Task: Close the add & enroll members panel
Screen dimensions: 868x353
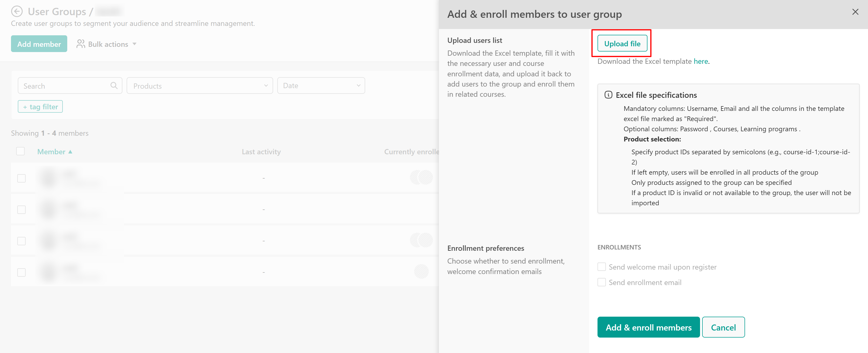Action: (855, 12)
